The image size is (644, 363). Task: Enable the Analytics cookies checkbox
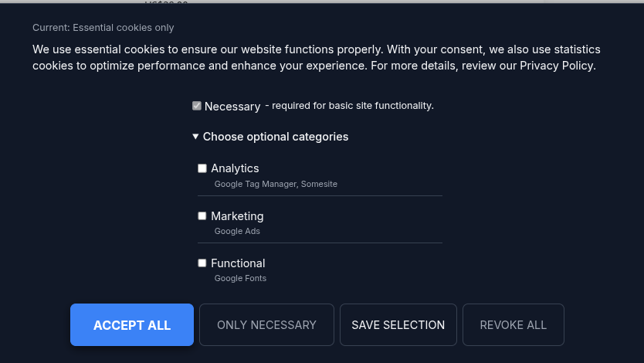coord(202,168)
